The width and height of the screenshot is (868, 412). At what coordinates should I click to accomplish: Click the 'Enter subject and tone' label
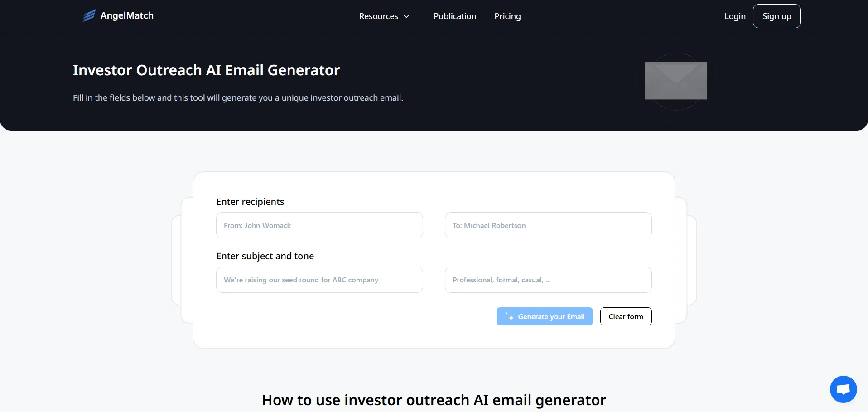click(x=265, y=256)
